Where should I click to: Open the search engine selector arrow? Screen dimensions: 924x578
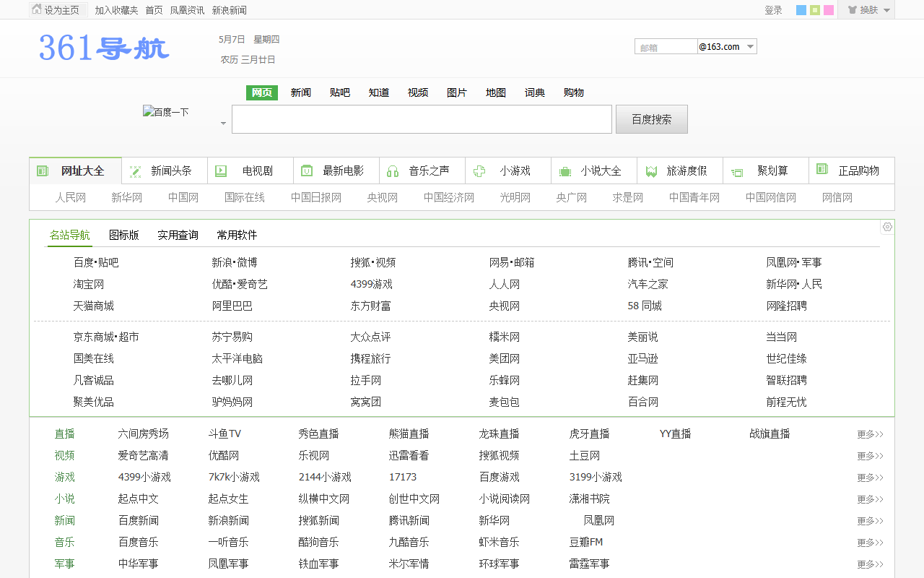click(x=223, y=124)
